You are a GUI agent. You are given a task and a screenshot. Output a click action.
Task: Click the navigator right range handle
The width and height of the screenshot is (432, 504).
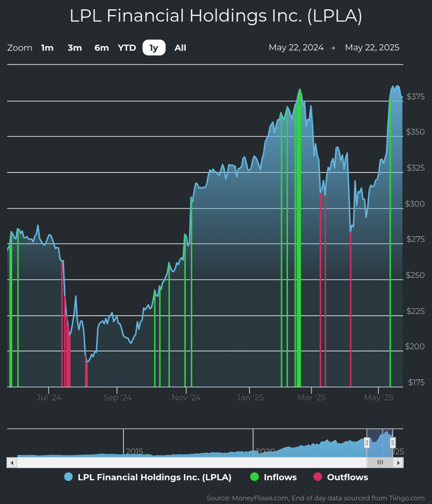393,443
